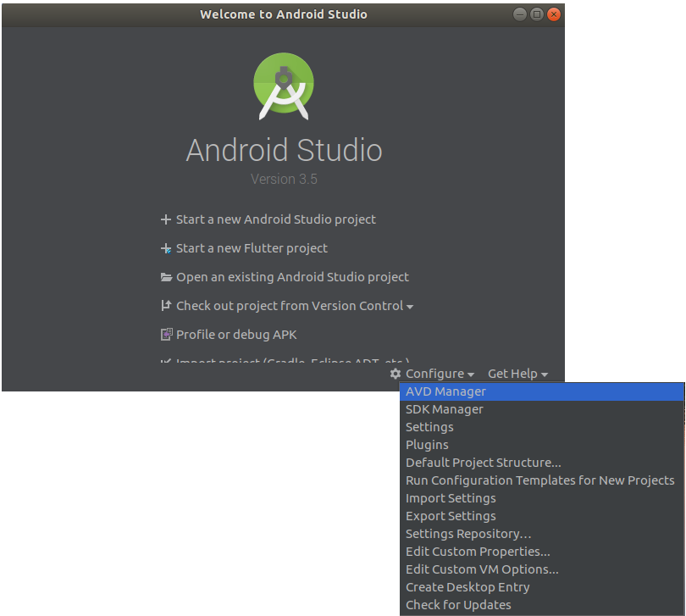Screen dimensions: 686x616
Task: Expand the Version Control checkout dropdown arrow
Action: [412, 306]
